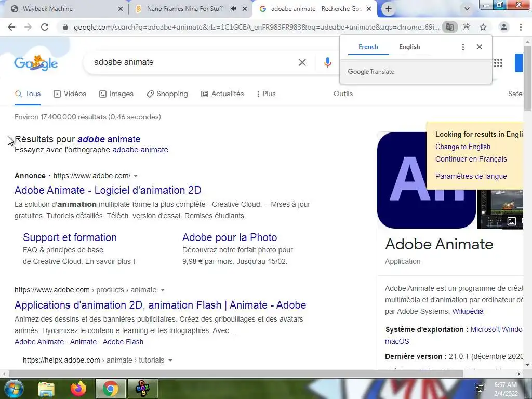
Task: Expand dropdown arrow next to products › animate
Action: point(163,290)
